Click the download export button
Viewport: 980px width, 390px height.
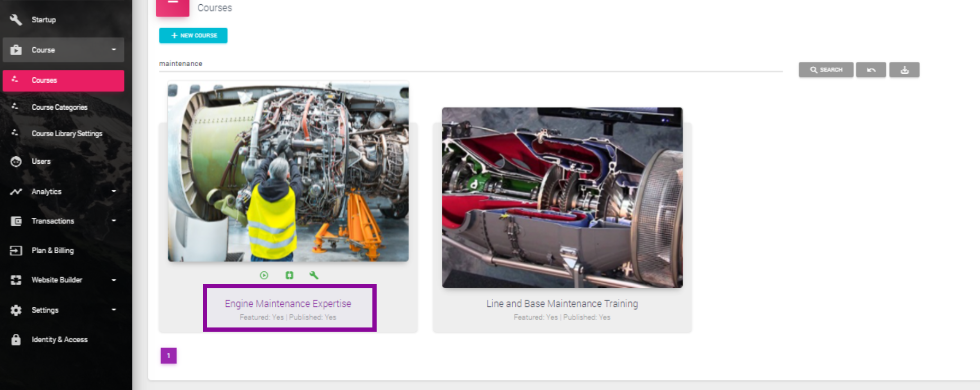pos(904,70)
